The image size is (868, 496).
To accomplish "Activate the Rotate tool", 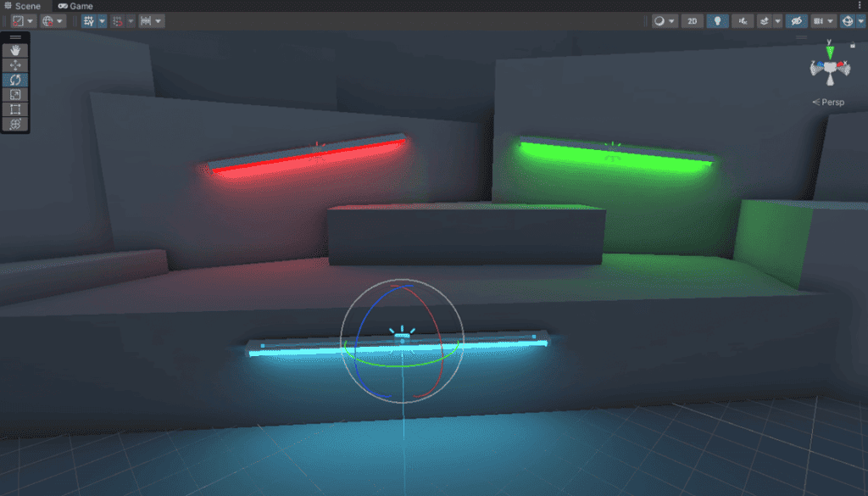I will 14,80.
